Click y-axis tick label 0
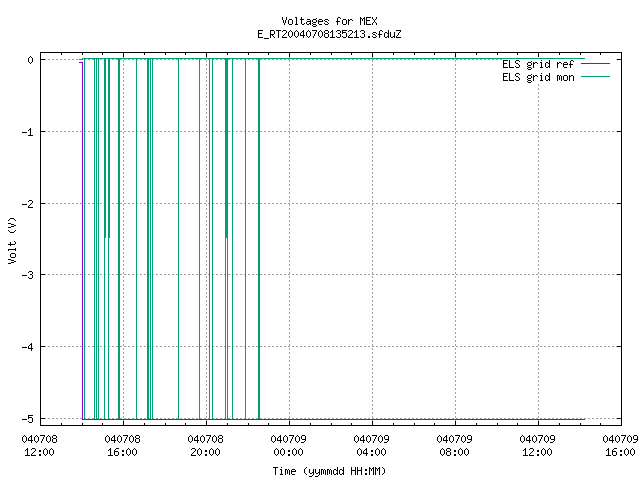Viewport: 640px width, 480px height. pyautogui.click(x=30, y=60)
